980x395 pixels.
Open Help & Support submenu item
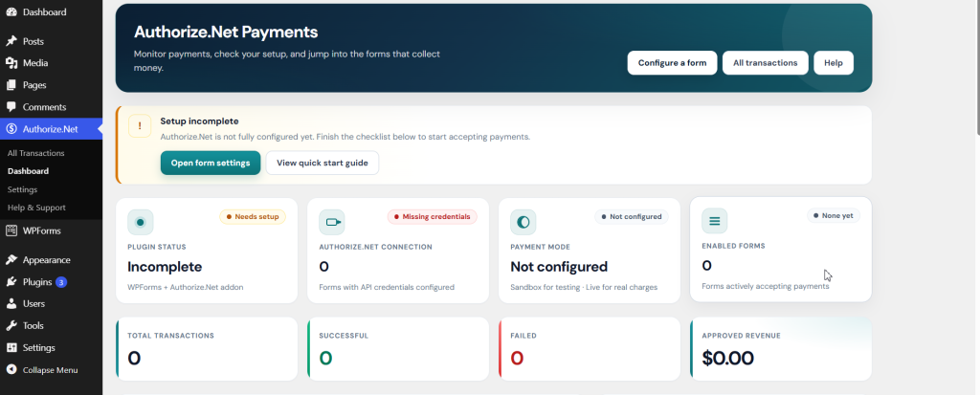tap(36, 208)
